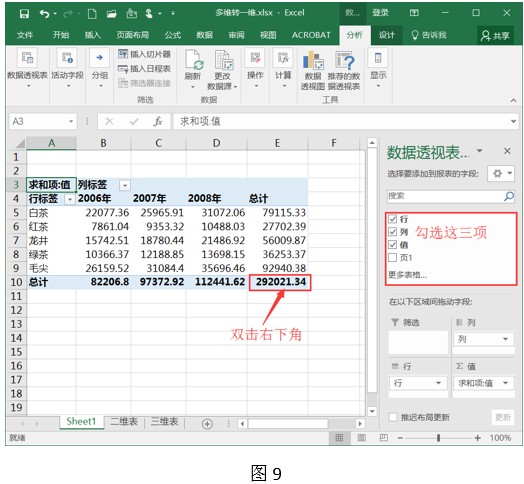Screen dimensions: 524x484
Task: Click the Undo icon in title bar
Action: coord(44,14)
